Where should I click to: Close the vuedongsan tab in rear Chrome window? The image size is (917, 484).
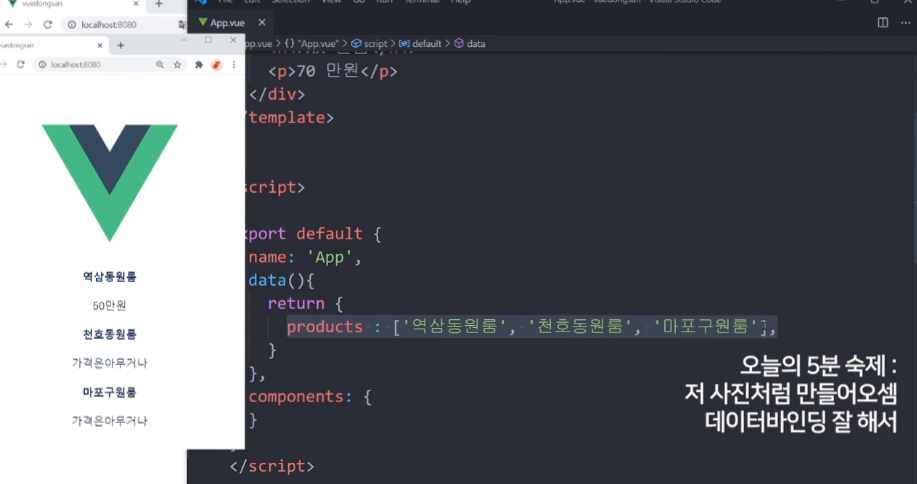pyautogui.click(x=136, y=4)
